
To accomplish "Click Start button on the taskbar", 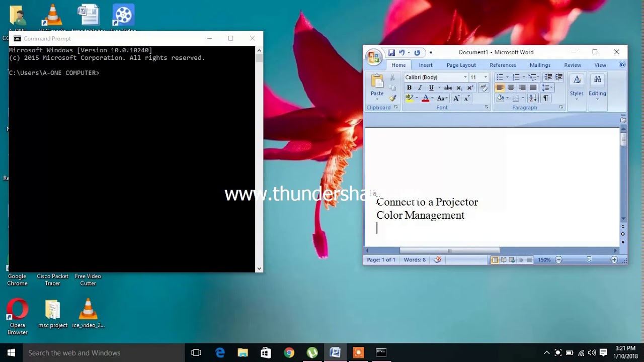I will pyautogui.click(x=11, y=352).
